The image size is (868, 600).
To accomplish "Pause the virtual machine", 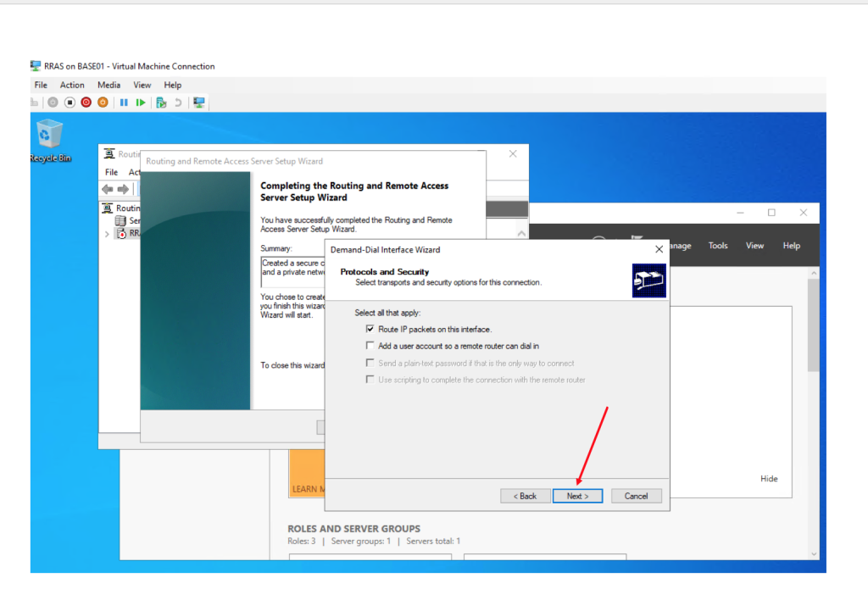I will pyautogui.click(x=124, y=103).
